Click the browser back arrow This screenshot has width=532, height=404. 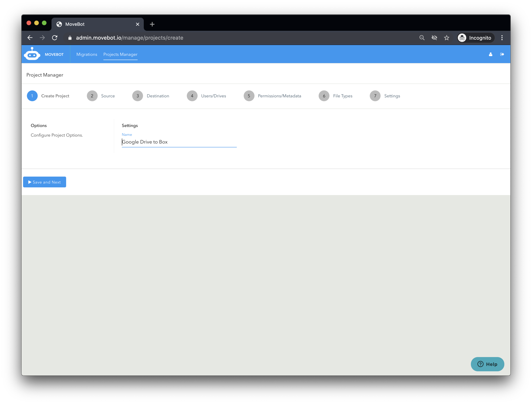[30, 38]
